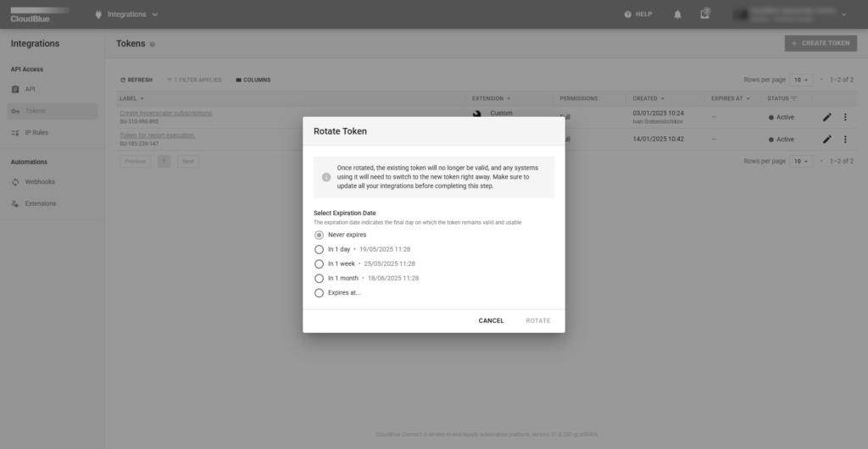Sort by the Expires At column header
This screenshot has height=449, width=868.
pos(731,98)
